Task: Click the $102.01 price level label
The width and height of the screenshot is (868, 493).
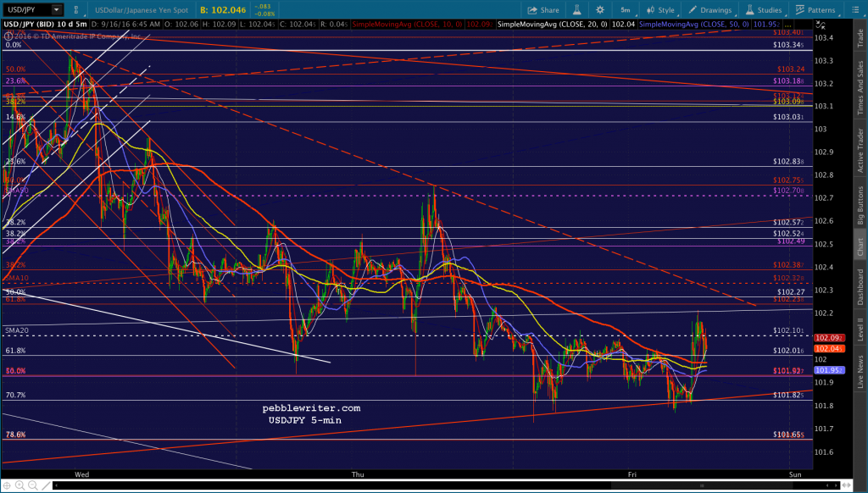Action: [788, 350]
